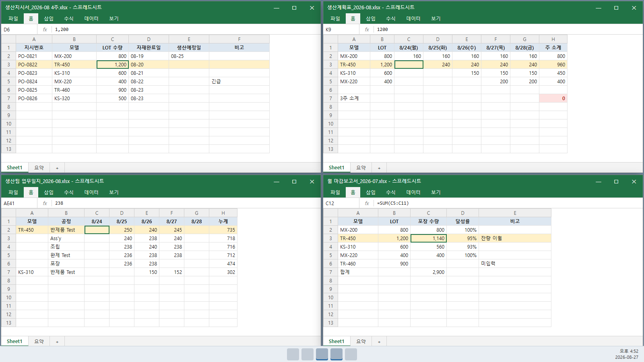Add a new sheet in 생산팀 업무일지 window
Image resolution: width=644 pixels, height=362 pixels.
coord(57,341)
